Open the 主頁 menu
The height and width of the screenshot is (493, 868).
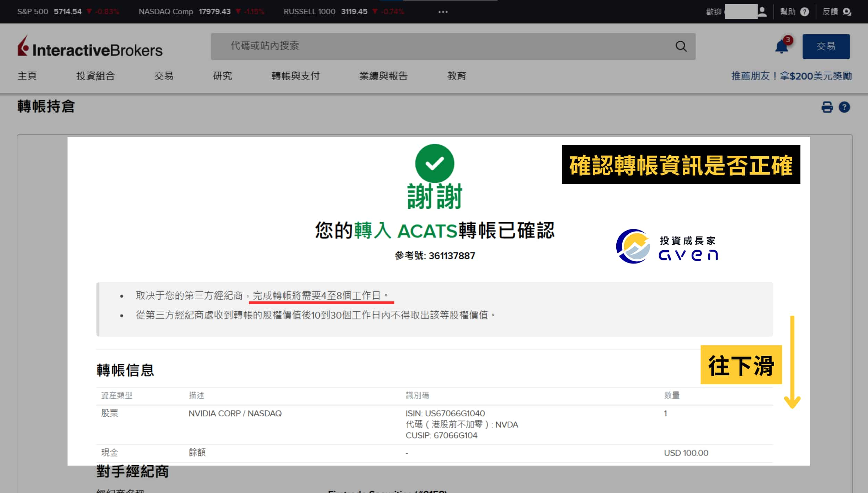(x=27, y=76)
